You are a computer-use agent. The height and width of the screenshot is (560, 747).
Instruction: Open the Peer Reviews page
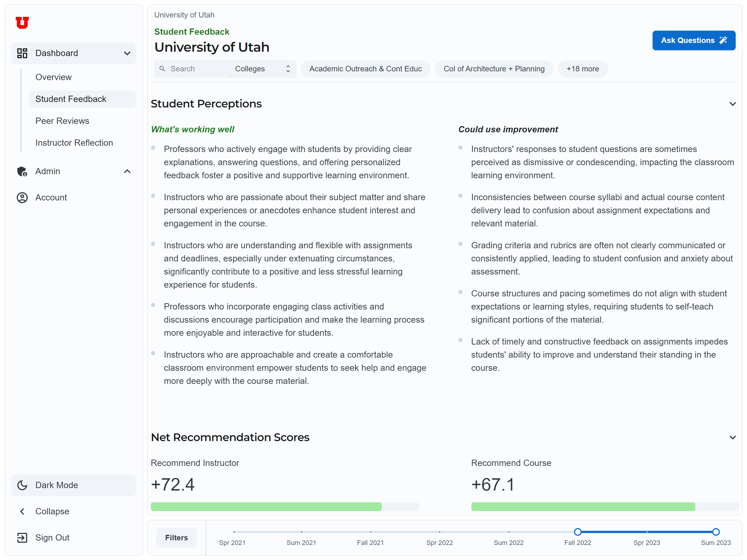click(62, 121)
